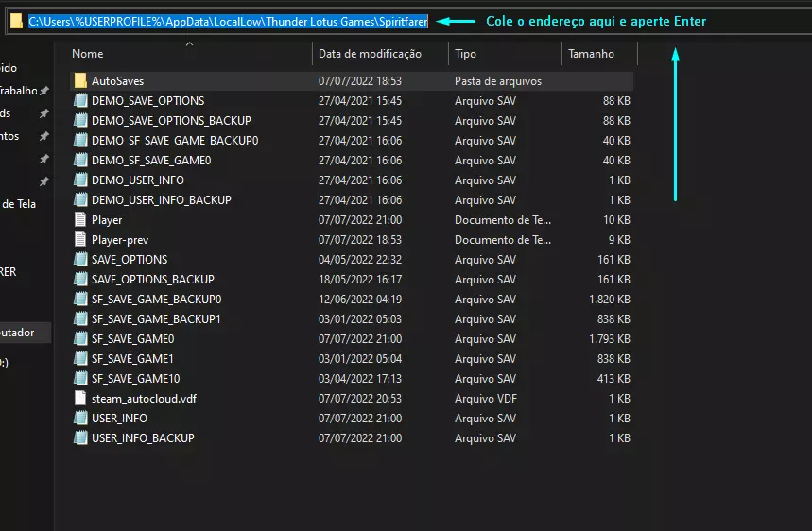Click the SF_SAVE_GAME10 file icon

(x=80, y=379)
